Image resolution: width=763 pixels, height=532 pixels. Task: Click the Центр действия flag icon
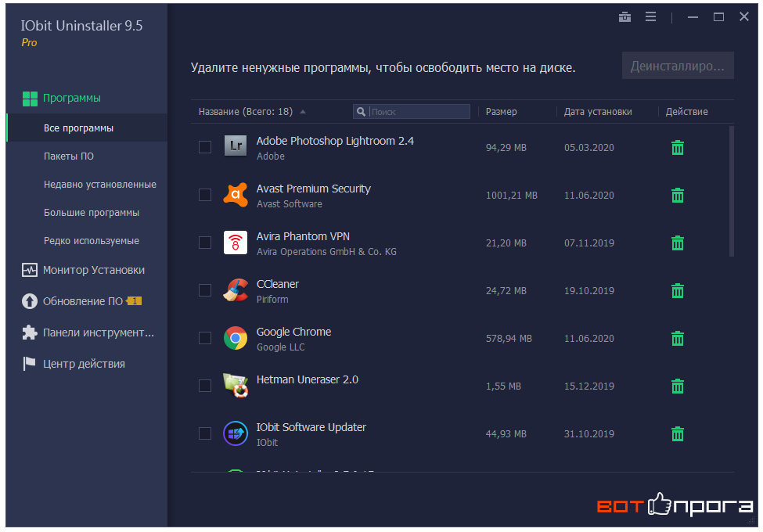(30, 364)
